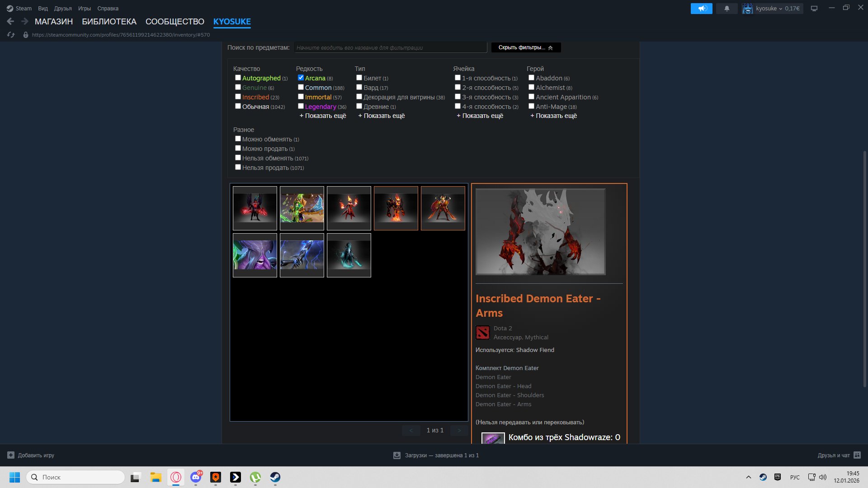Enable the Common rarity filter
The height and width of the screenshot is (488, 868).
pyautogui.click(x=301, y=87)
